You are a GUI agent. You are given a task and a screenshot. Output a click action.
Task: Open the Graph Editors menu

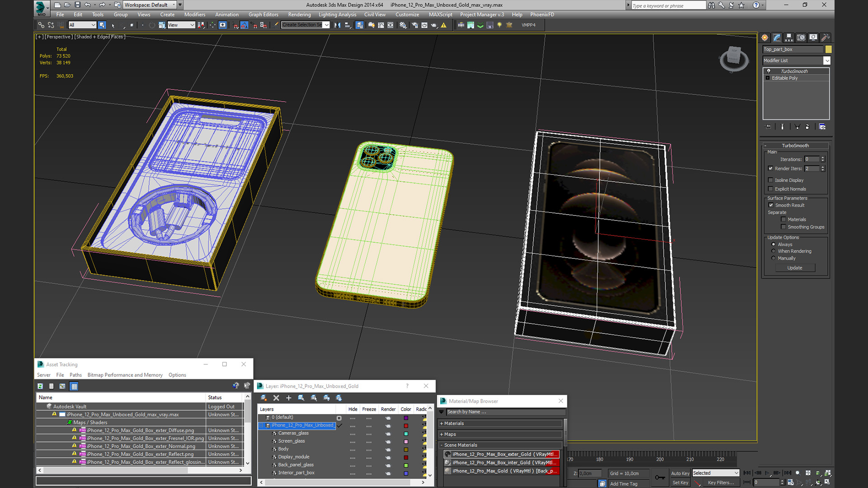pyautogui.click(x=263, y=14)
